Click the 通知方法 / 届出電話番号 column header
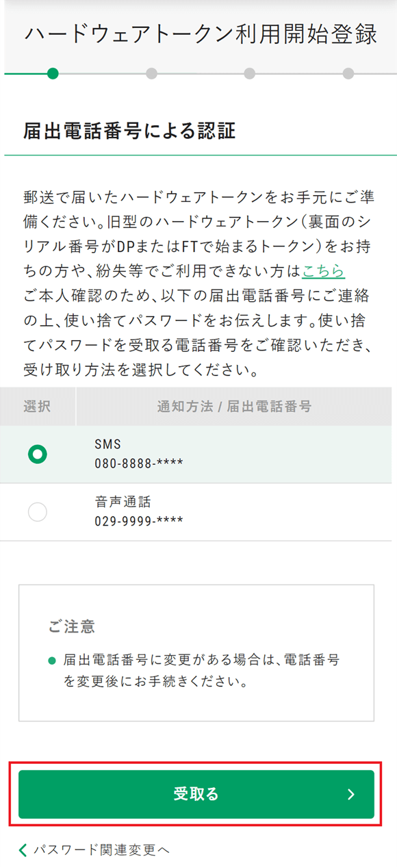Screen dimensions: 397x868 coord(234,406)
